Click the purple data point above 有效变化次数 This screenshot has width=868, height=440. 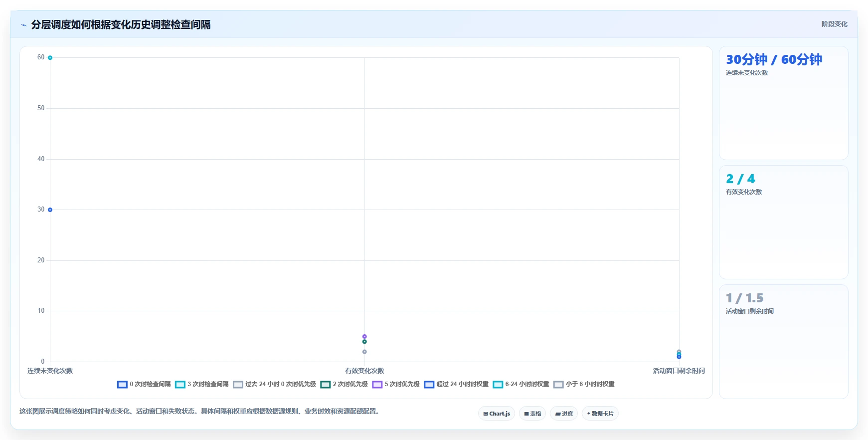(364, 337)
